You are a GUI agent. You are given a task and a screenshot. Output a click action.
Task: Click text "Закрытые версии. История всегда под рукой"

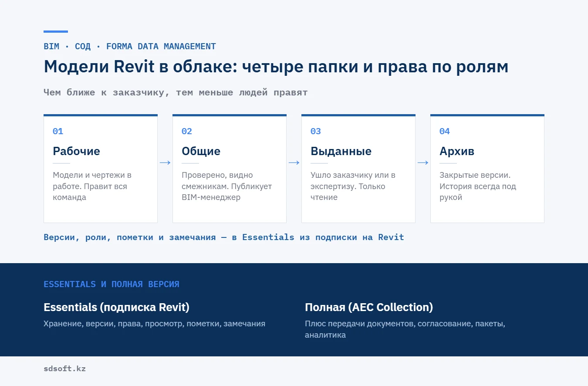click(478, 186)
